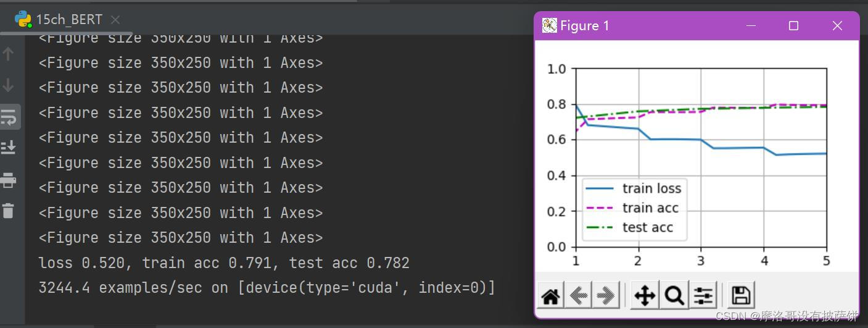Go back to previous view in Figure 1

[578, 296]
